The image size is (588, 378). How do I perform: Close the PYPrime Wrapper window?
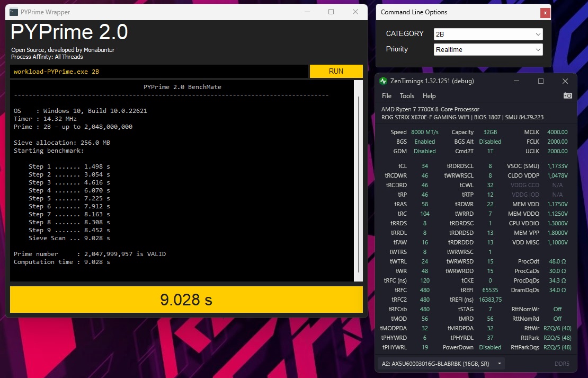pos(355,12)
